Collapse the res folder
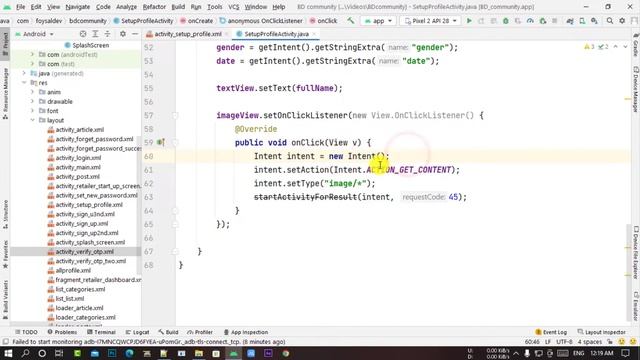 (x=24, y=82)
